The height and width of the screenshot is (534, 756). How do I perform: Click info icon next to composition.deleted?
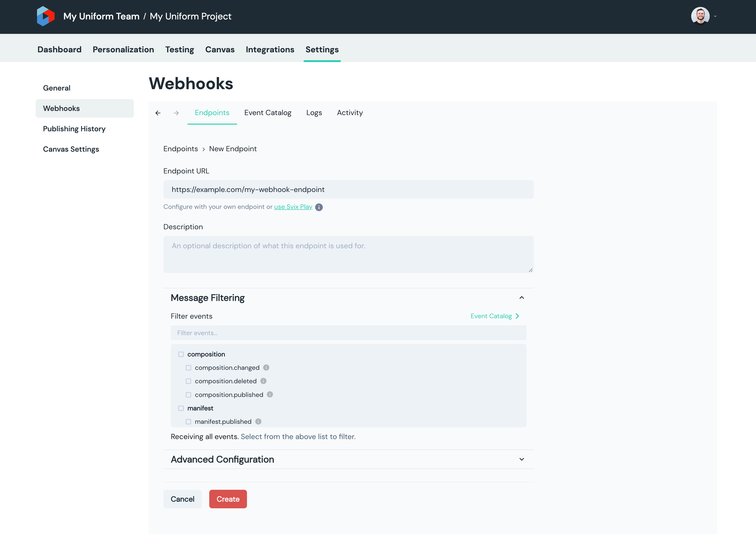[263, 381]
